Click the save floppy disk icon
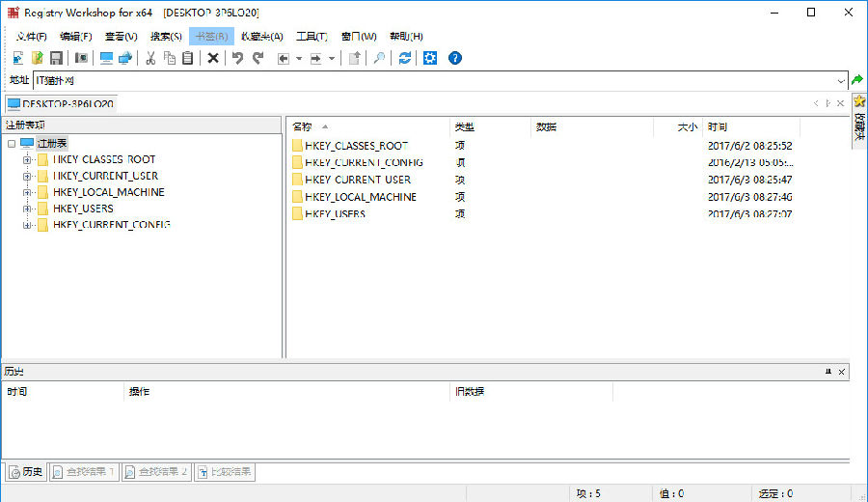The height and width of the screenshot is (502, 868). 56,58
